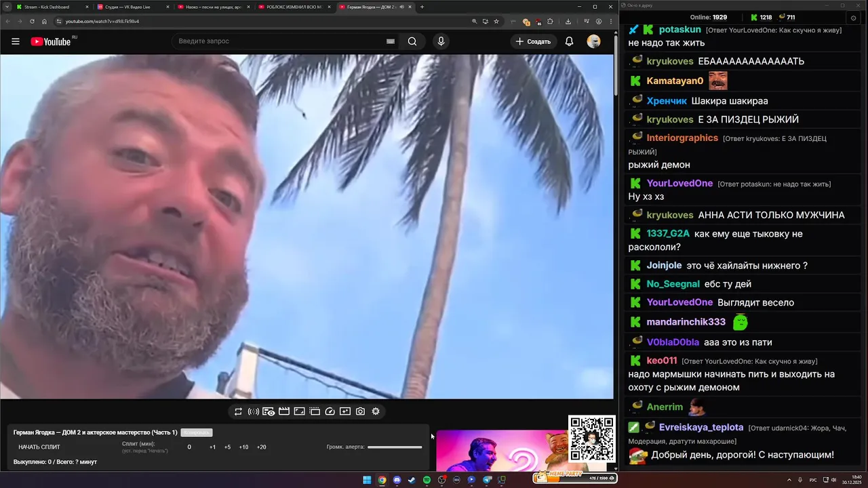Open the YouTube hamburger guide menu
Screen dimensions: 868x488
click(x=16, y=41)
